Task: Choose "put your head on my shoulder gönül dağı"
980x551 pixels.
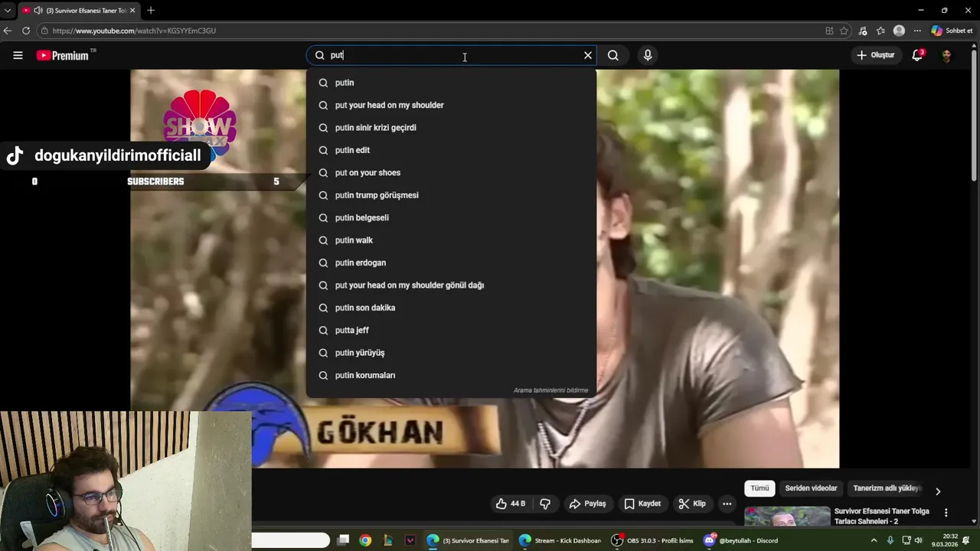Action: click(x=451, y=285)
